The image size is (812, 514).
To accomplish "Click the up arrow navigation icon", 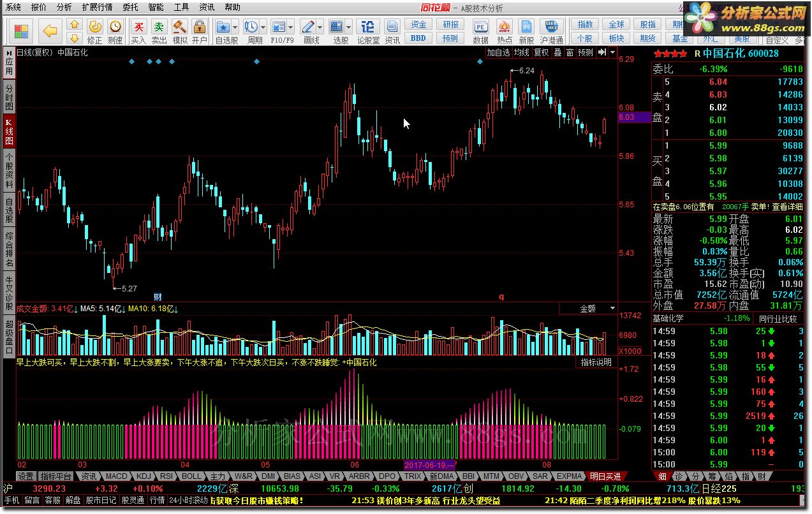I will click(75, 24).
